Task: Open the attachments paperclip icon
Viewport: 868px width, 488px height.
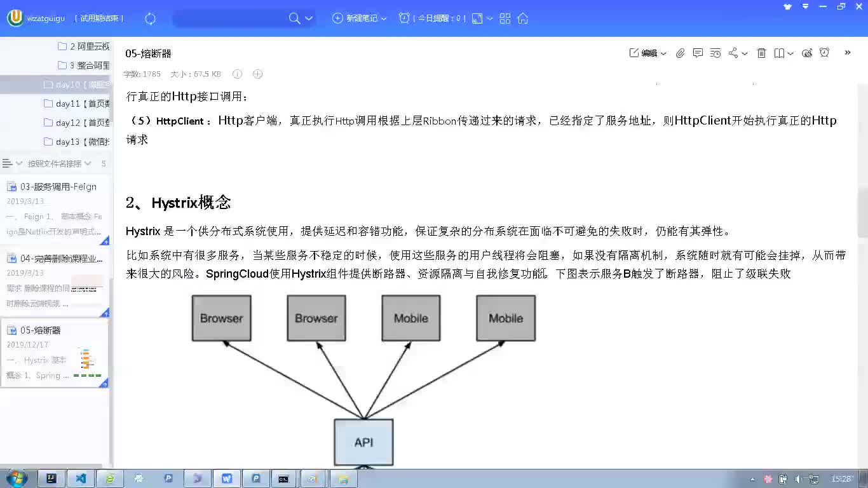Action: coord(680,53)
